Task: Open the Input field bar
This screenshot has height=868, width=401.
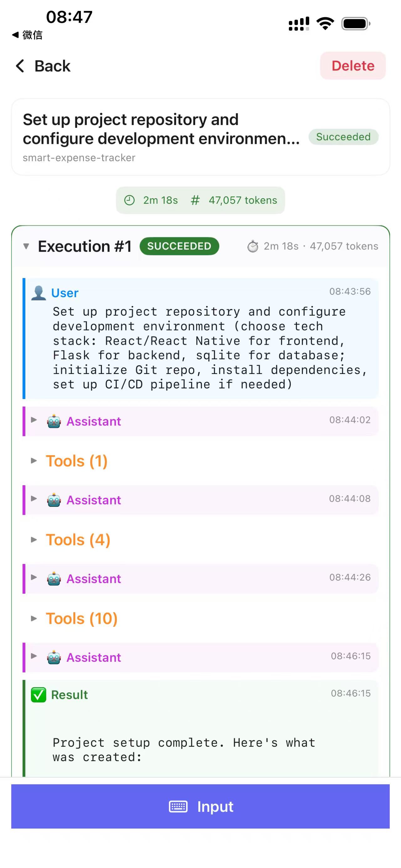Action: point(200,806)
